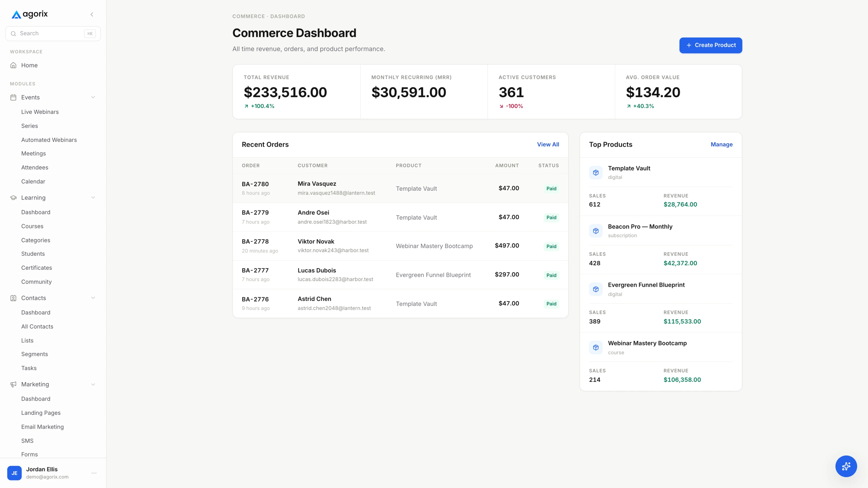The height and width of the screenshot is (488, 868).
Task: Click Evergreen Funnel Blueprint revenue $115,533.00
Action: [x=682, y=321]
